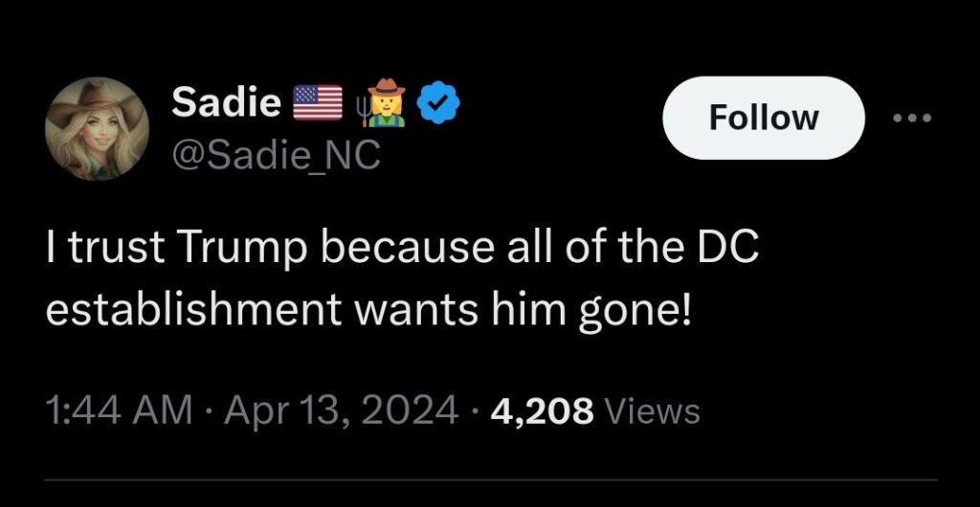Click the divider line below the tweet

coord(491,479)
